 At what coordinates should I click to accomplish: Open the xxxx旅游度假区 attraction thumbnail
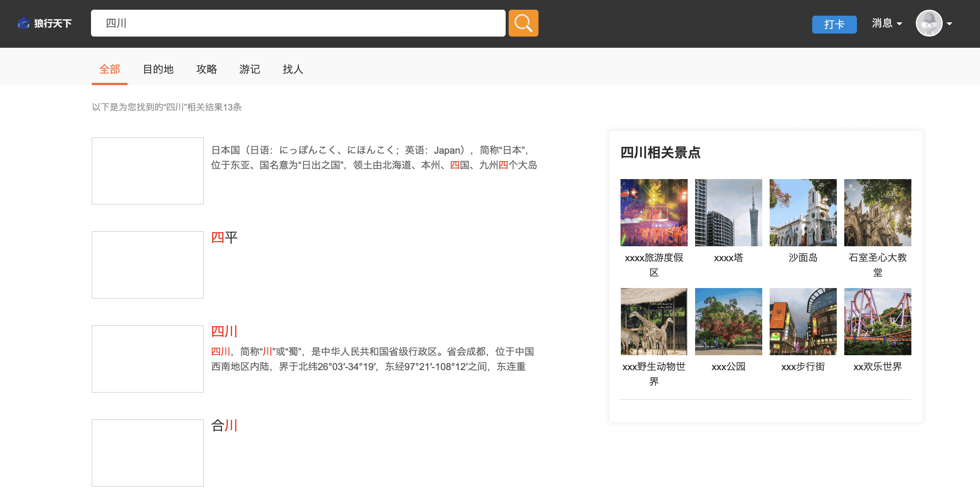coord(654,212)
